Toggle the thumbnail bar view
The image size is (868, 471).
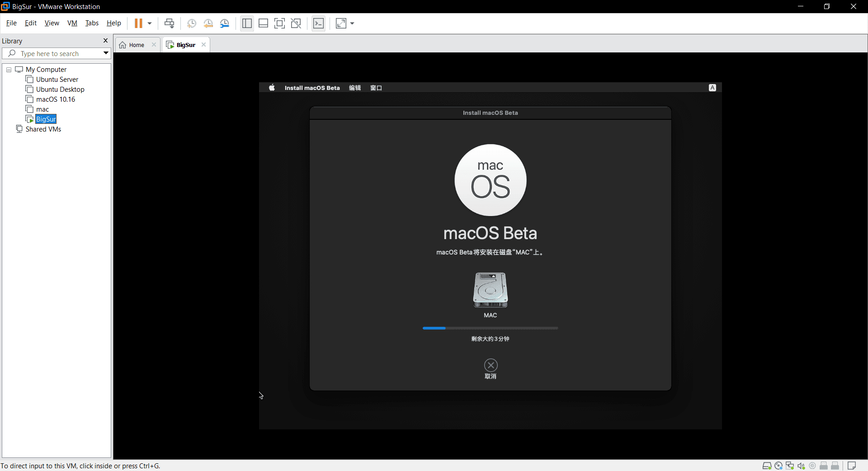coord(264,24)
